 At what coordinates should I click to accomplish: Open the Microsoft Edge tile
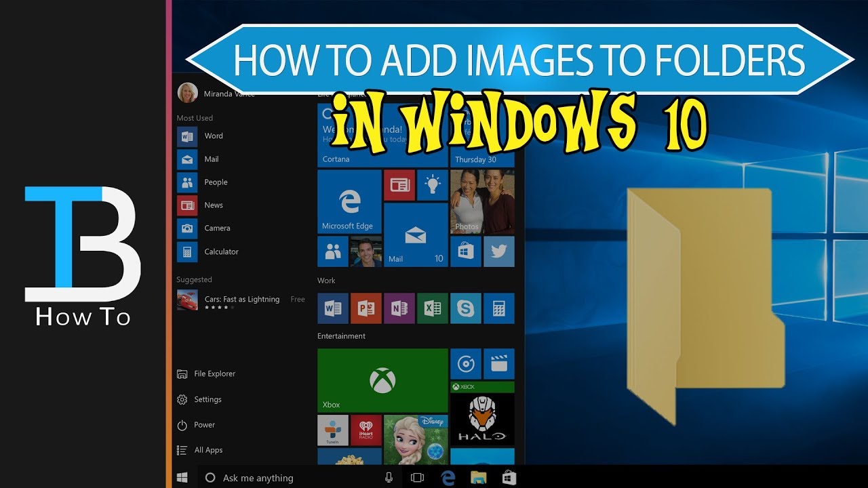(x=349, y=202)
